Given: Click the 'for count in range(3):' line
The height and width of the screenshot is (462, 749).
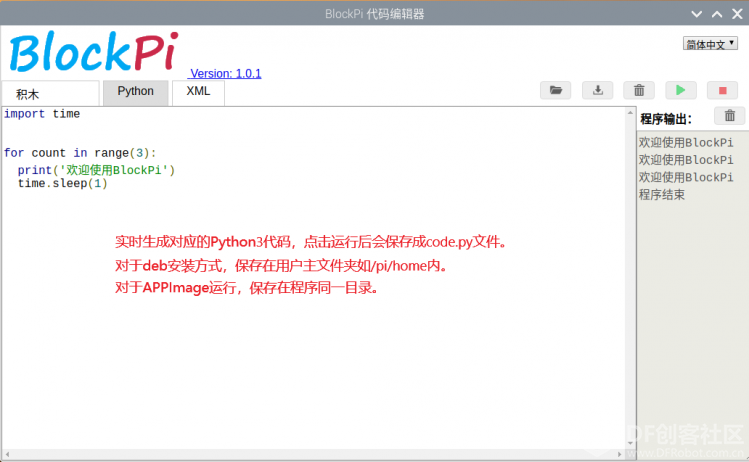Looking at the screenshot, I should click(x=80, y=153).
